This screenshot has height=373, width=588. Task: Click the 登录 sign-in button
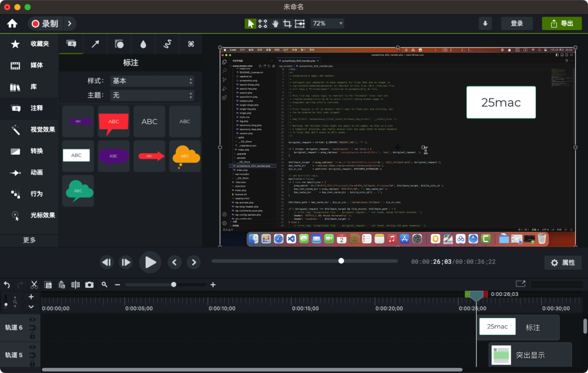pyautogui.click(x=517, y=23)
